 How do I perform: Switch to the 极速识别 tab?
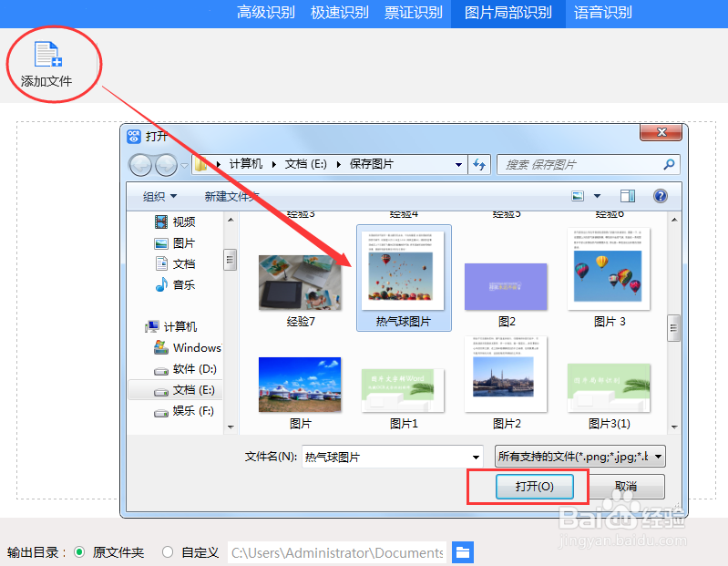[x=339, y=13]
